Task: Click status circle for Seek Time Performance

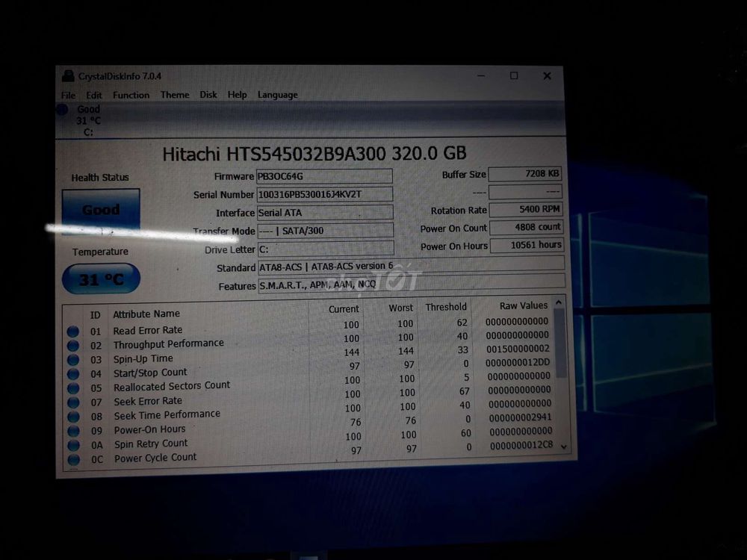Action: coord(73,417)
